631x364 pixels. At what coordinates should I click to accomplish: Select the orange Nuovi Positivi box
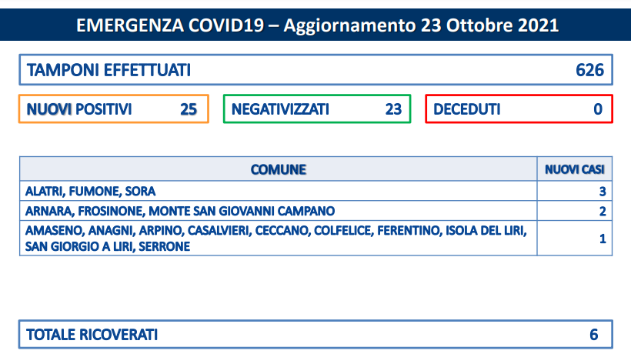coord(114,109)
